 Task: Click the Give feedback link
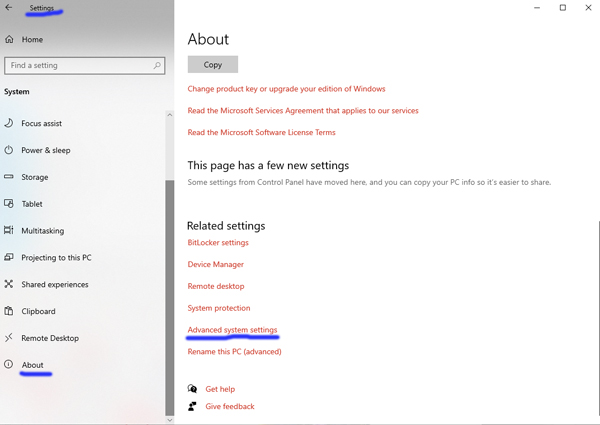230,406
